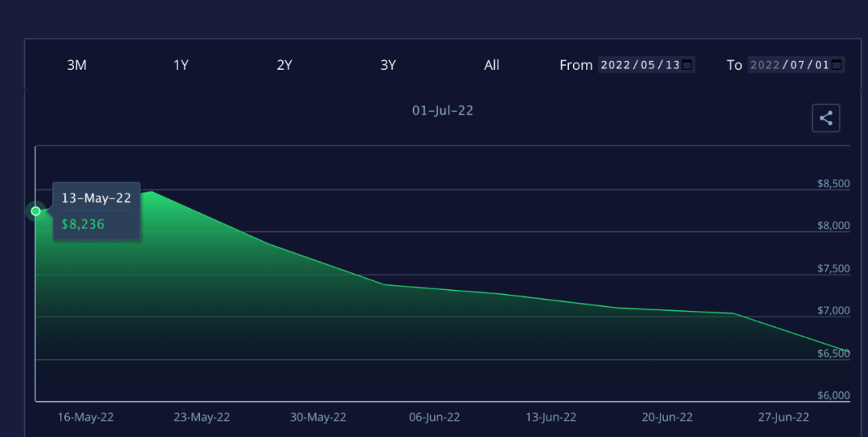Open the From date calendar picker icon
Image resolution: width=868 pixels, height=437 pixels.
[687, 65]
